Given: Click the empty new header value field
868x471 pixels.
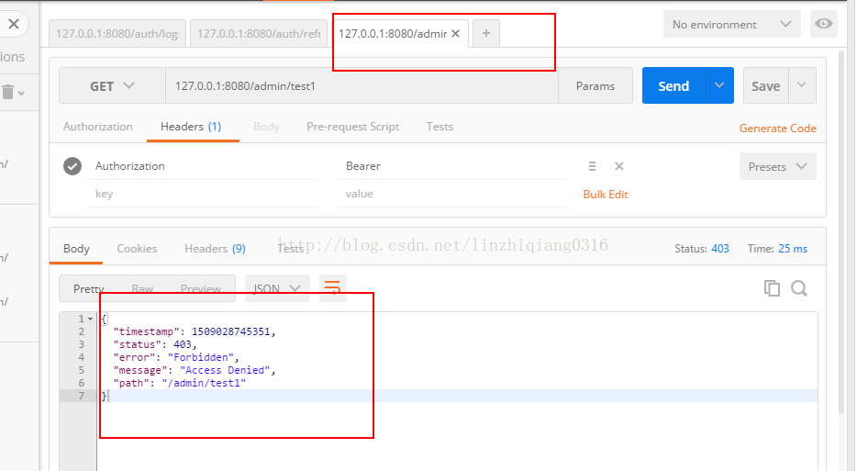Looking at the screenshot, I should point(453,194).
